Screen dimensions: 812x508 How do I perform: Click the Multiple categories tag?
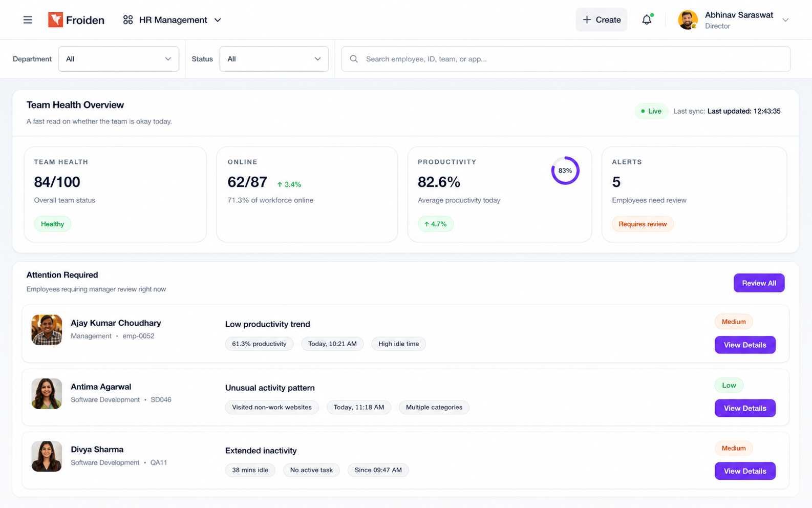(434, 407)
